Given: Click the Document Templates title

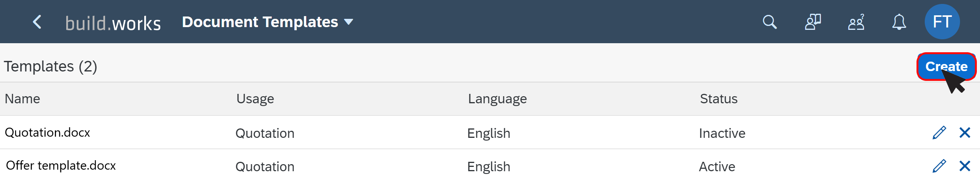Looking at the screenshot, I should pos(260,22).
